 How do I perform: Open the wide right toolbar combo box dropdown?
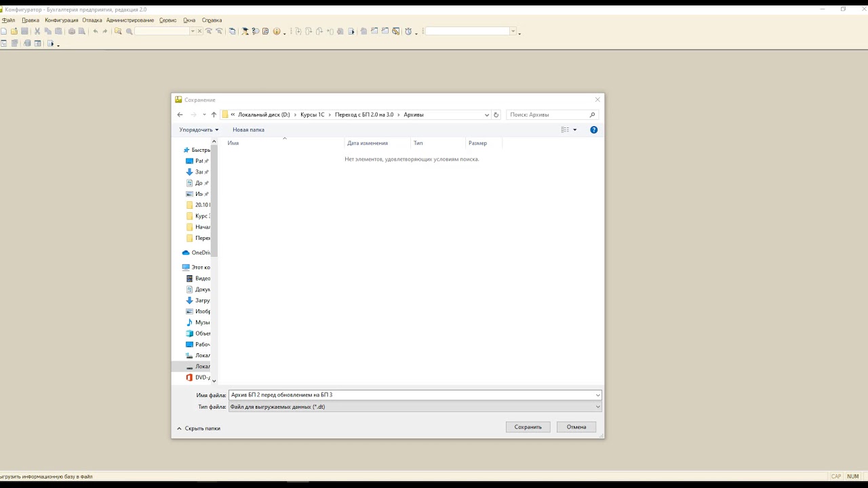(513, 31)
